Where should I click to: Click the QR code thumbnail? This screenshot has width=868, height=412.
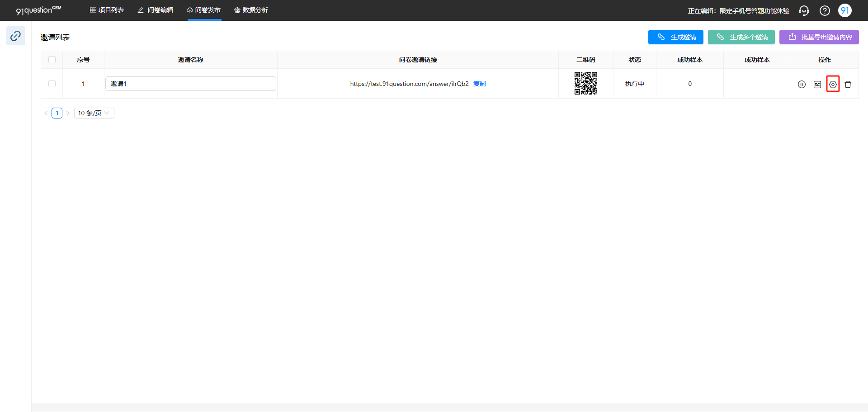[x=586, y=83]
